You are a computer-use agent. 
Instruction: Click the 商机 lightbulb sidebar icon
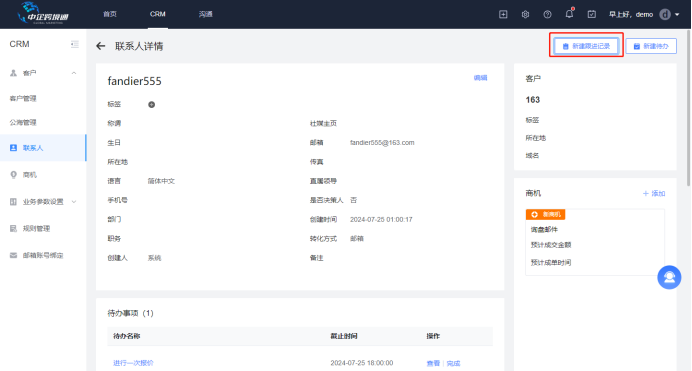(x=13, y=175)
